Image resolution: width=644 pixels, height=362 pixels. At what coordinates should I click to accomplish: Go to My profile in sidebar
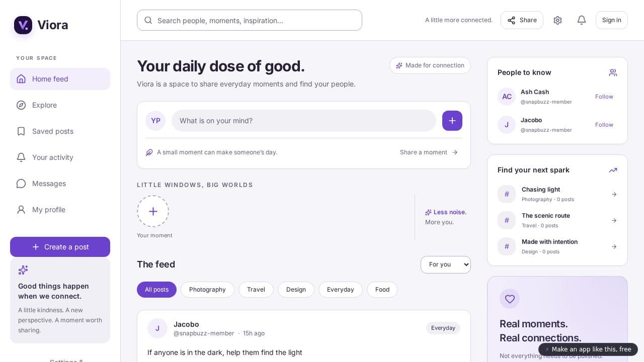click(60, 210)
